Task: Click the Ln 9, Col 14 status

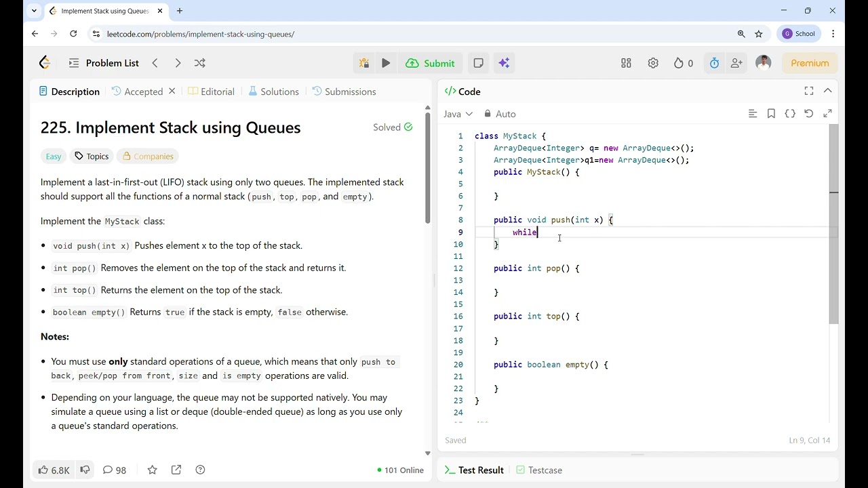Action: (x=810, y=441)
